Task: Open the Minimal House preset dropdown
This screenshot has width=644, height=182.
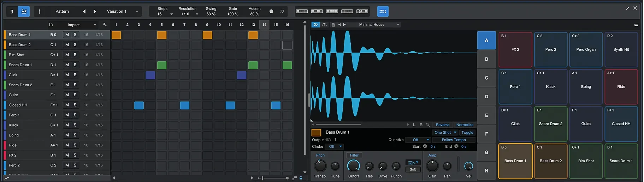Action: [x=374, y=25]
